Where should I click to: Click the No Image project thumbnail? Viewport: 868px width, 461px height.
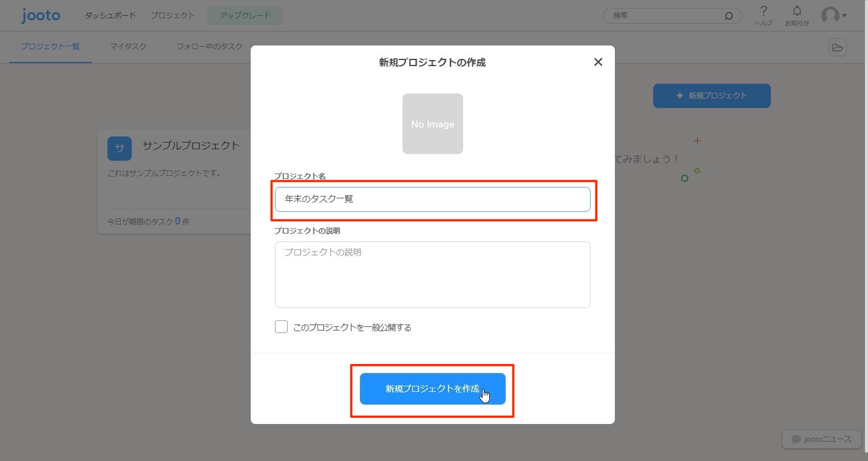[433, 124]
